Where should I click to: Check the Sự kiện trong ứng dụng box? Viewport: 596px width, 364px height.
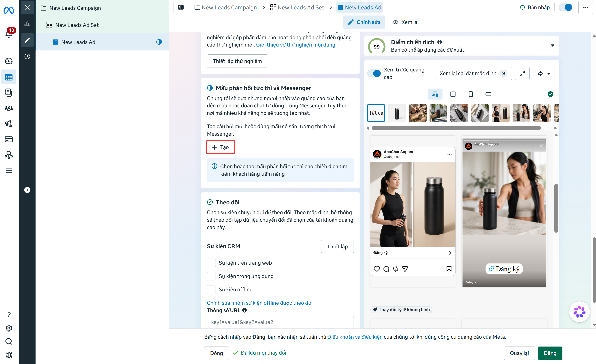[211, 276]
